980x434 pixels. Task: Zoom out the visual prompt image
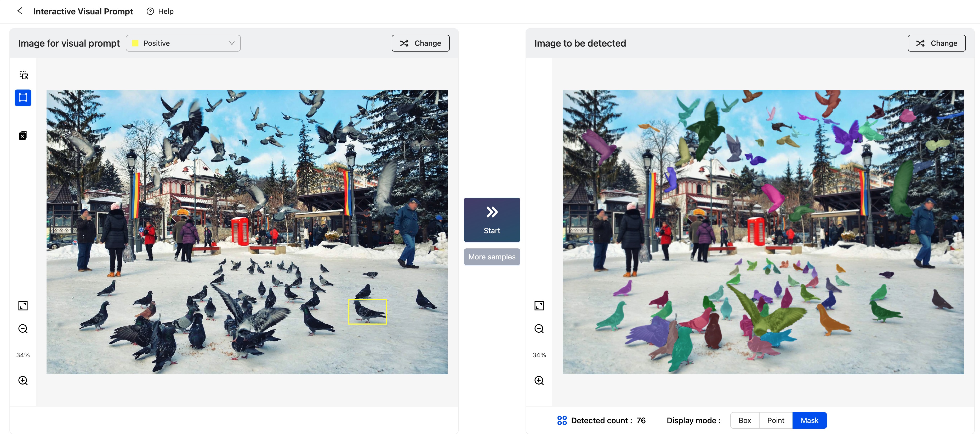pyautogui.click(x=23, y=329)
